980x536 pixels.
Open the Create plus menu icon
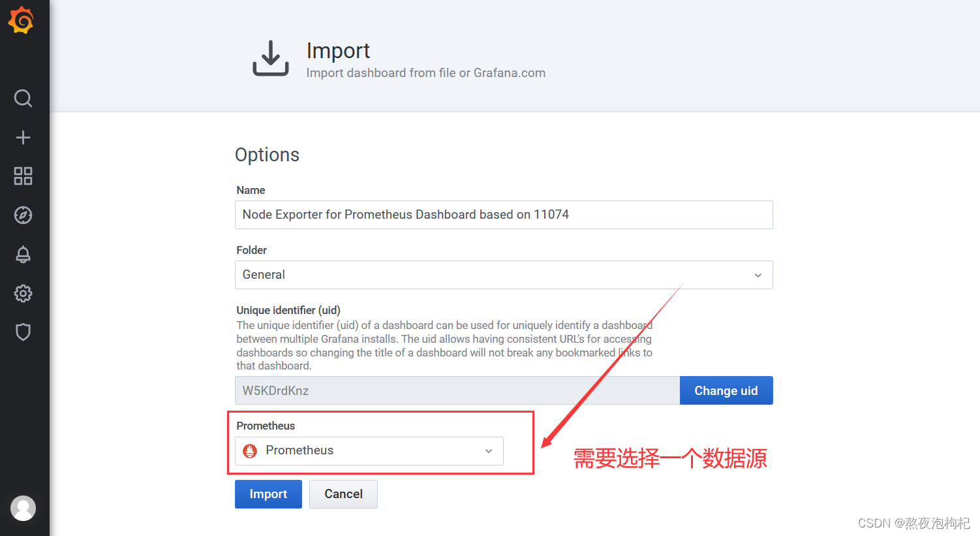coord(23,137)
